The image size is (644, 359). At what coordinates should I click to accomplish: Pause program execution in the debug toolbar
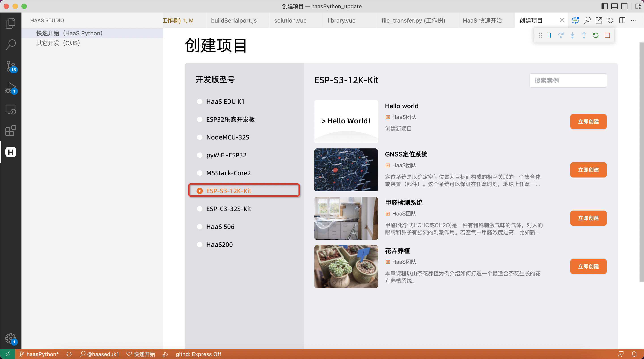tap(549, 35)
